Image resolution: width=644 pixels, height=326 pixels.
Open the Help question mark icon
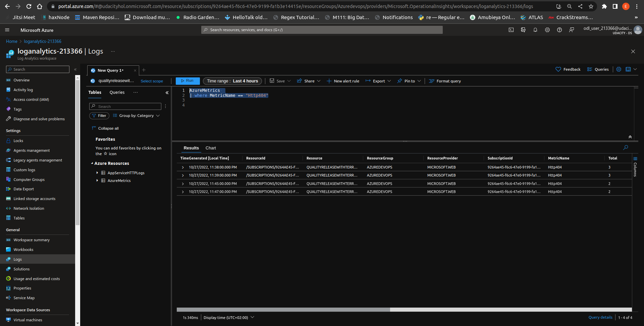coord(559,30)
